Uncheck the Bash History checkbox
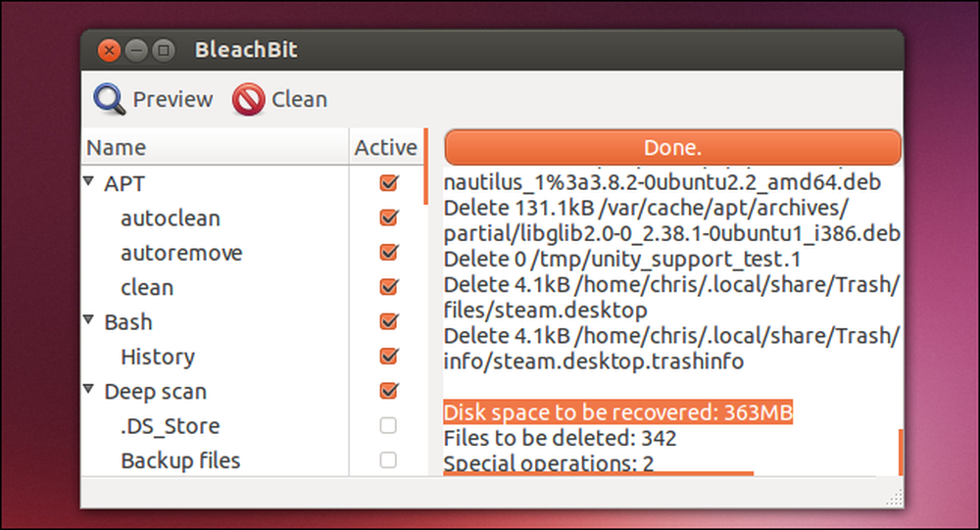The image size is (980, 530). pos(389,357)
